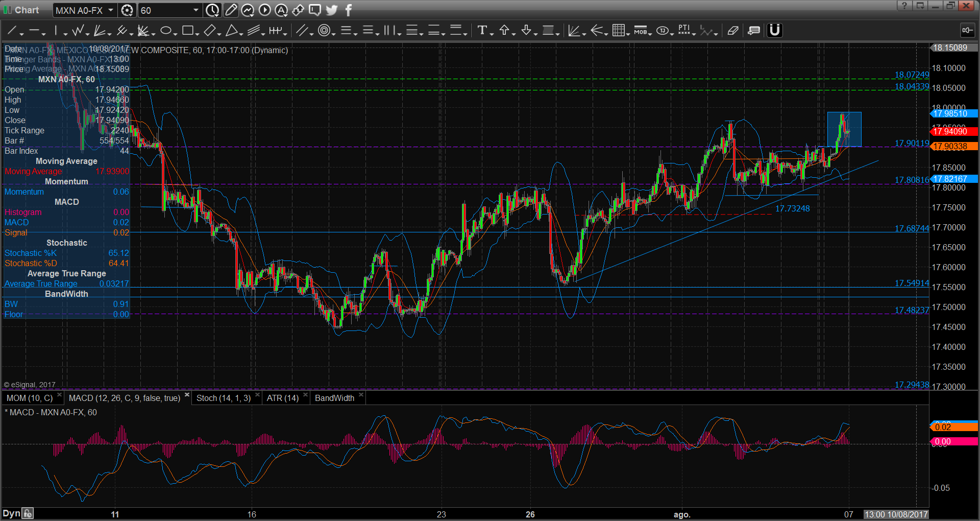Open the auto-alerts circled A icon
980x521 pixels.
[x=281, y=10]
